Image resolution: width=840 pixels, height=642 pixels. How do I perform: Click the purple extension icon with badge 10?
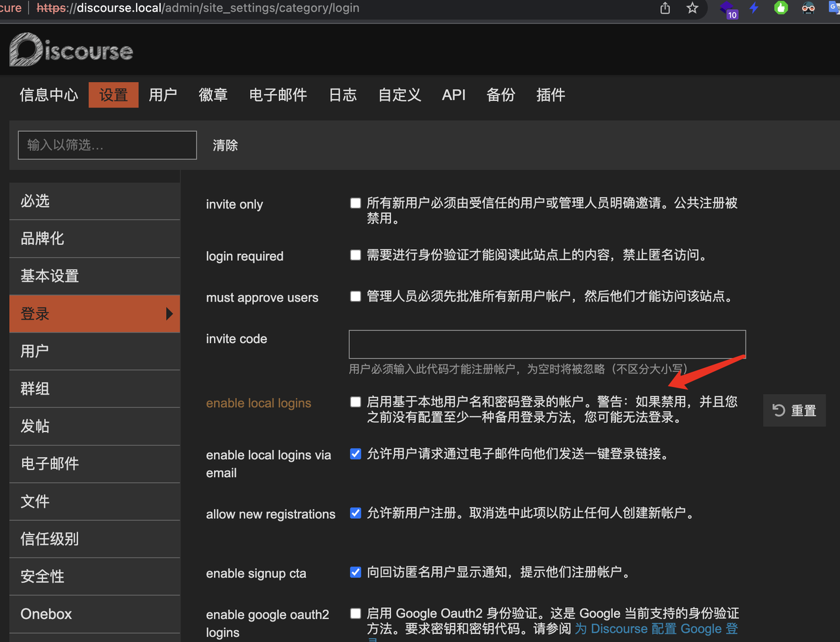(x=728, y=9)
